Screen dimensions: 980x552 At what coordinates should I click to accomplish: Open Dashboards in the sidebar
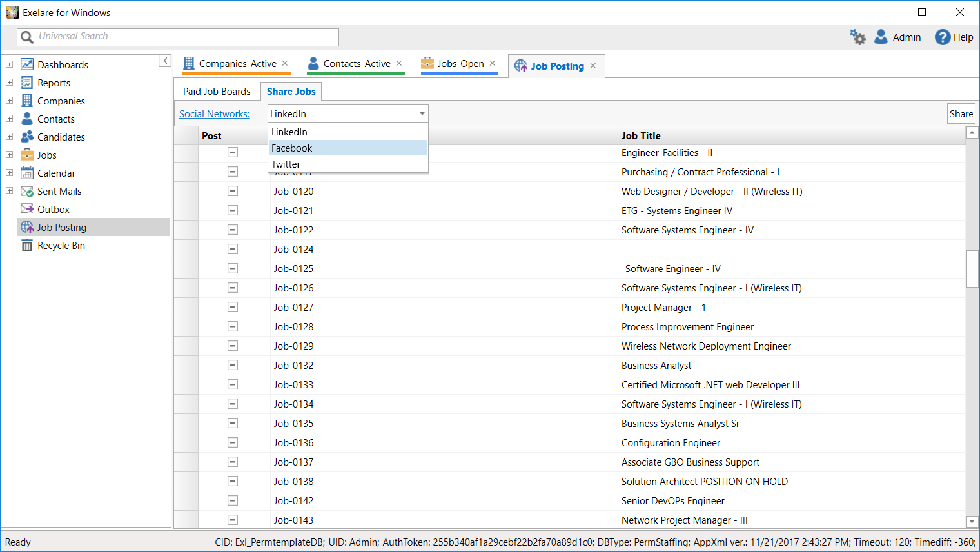click(x=63, y=64)
